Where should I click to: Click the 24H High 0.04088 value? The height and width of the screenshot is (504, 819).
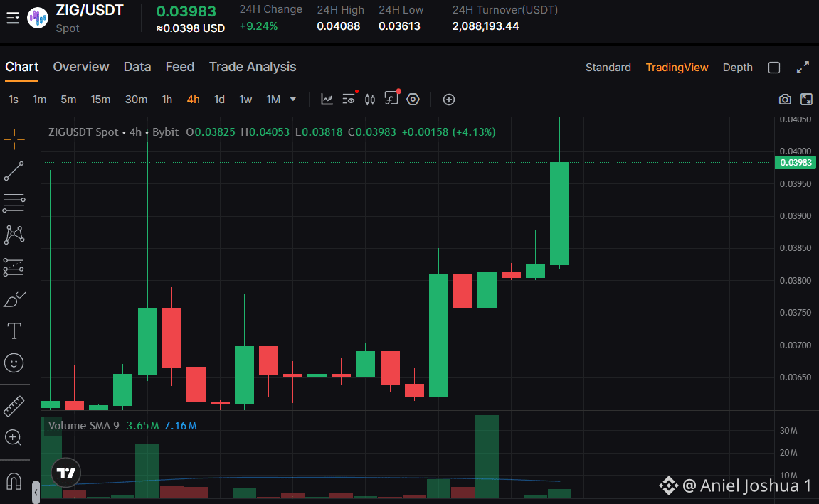point(339,26)
